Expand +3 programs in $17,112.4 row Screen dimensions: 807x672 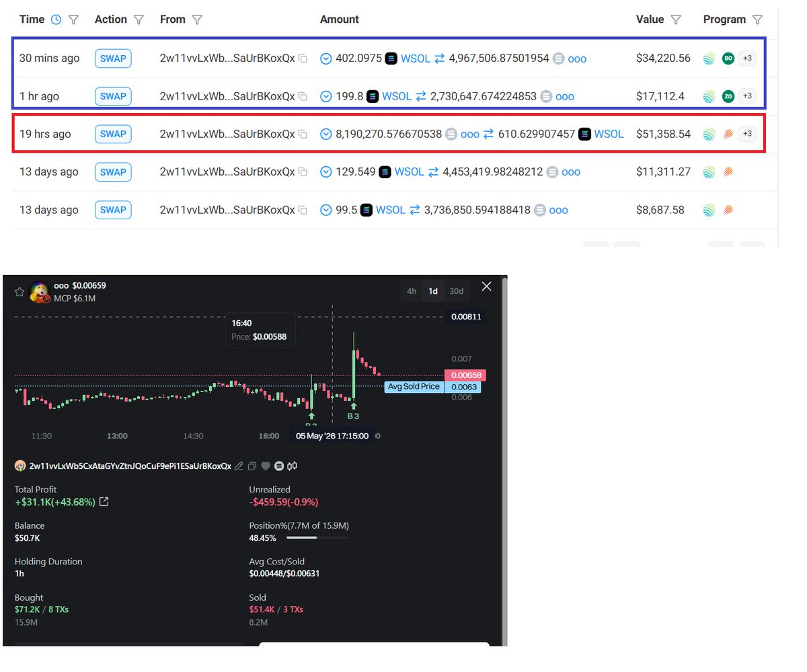[x=747, y=96]
